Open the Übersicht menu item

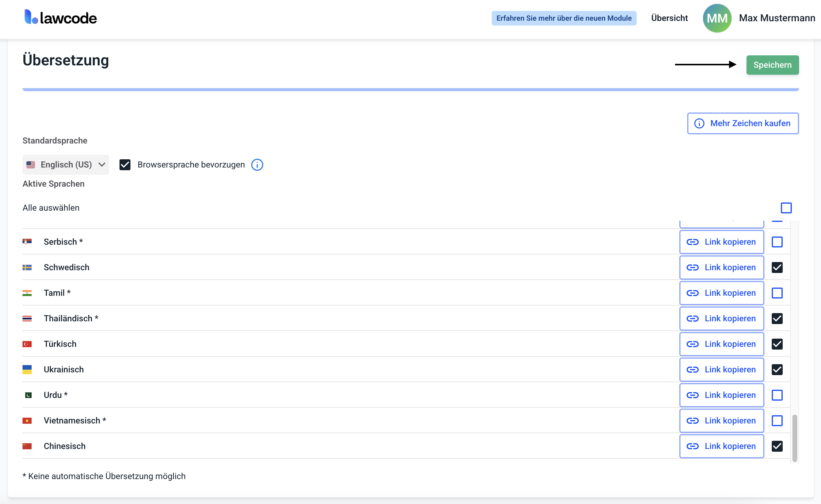[x=669, y=18]
